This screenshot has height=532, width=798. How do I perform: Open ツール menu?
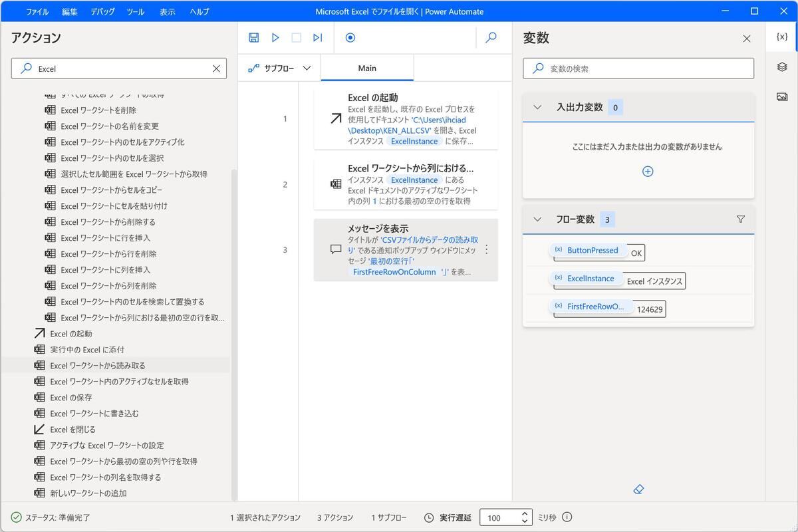click(x=135, y=12)
